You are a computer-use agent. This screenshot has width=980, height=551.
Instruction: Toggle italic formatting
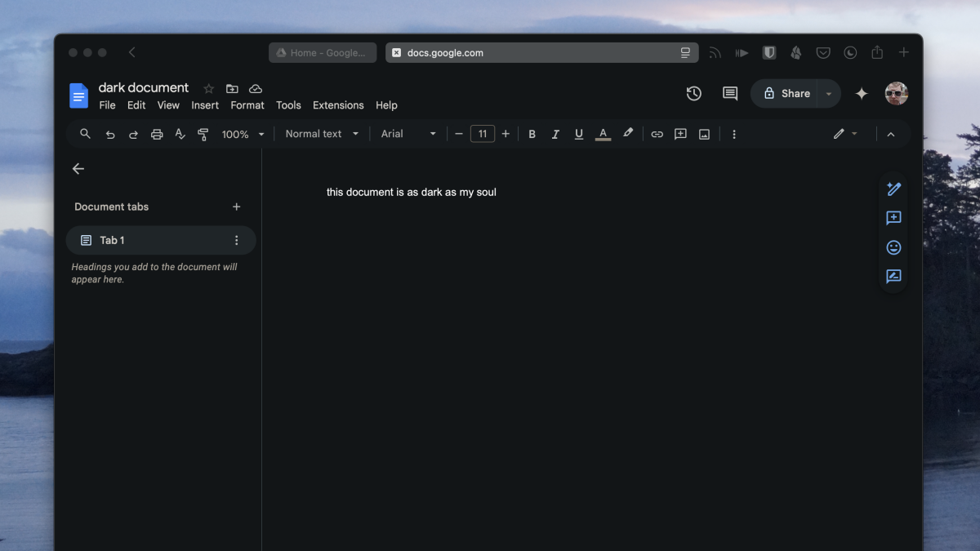555,134
